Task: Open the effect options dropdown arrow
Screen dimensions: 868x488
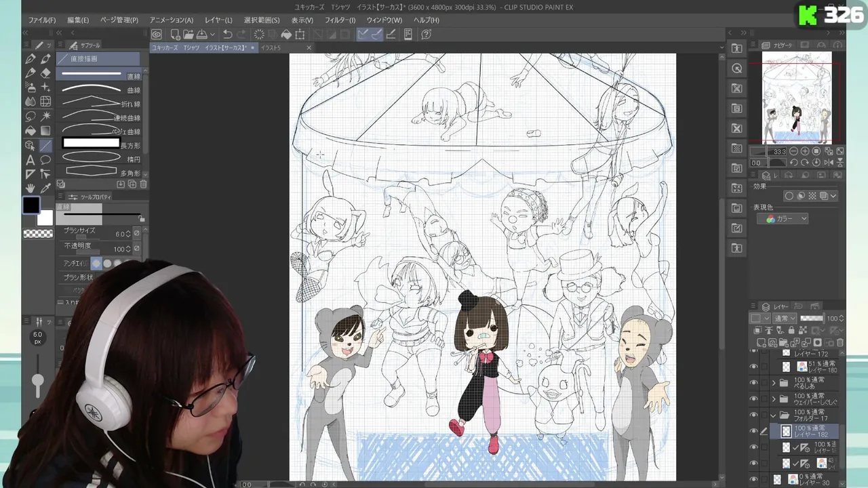Action: (833, 196)
